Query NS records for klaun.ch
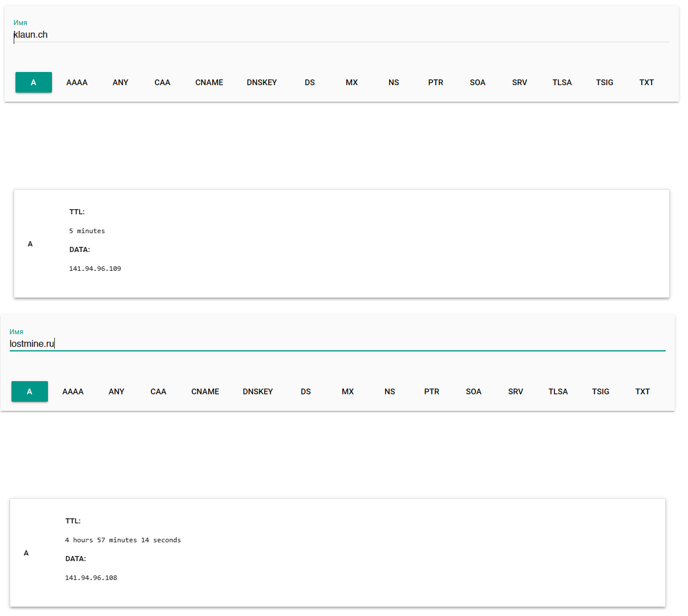This screenshot has height=616, width=688. click(x=394, y=82)
